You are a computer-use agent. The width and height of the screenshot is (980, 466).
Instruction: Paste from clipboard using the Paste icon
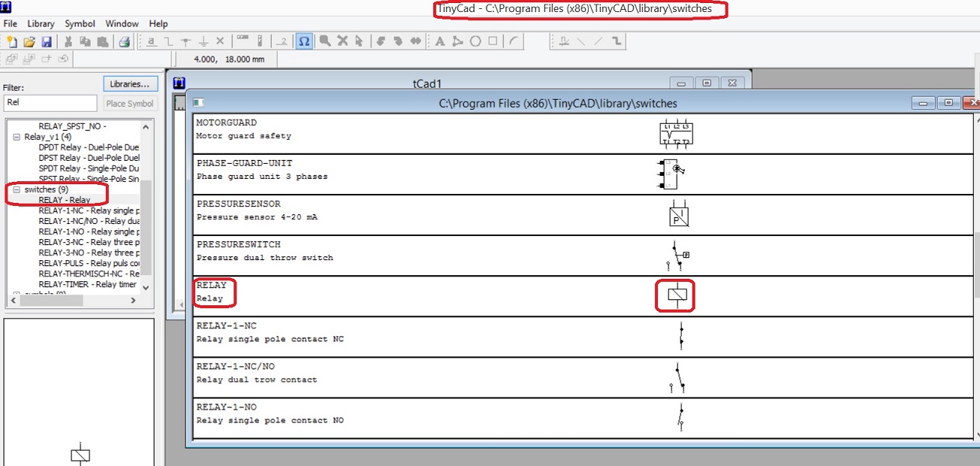pyautogui.click(x=101, y=41)
